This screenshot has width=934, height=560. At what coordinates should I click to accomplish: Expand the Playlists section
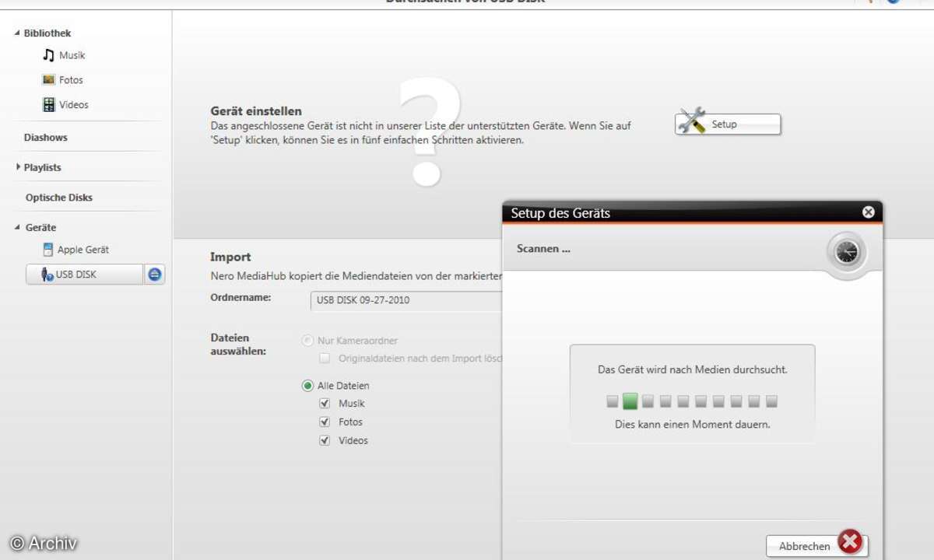point(19,167)
